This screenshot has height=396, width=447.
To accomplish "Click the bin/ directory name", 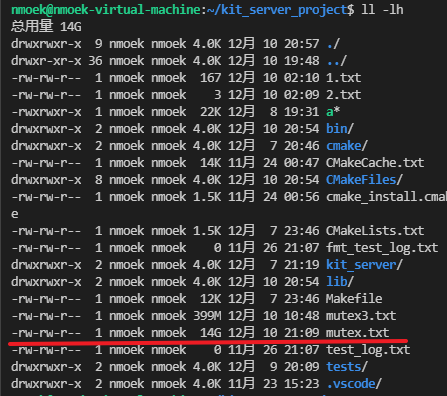I will (340, 129).
